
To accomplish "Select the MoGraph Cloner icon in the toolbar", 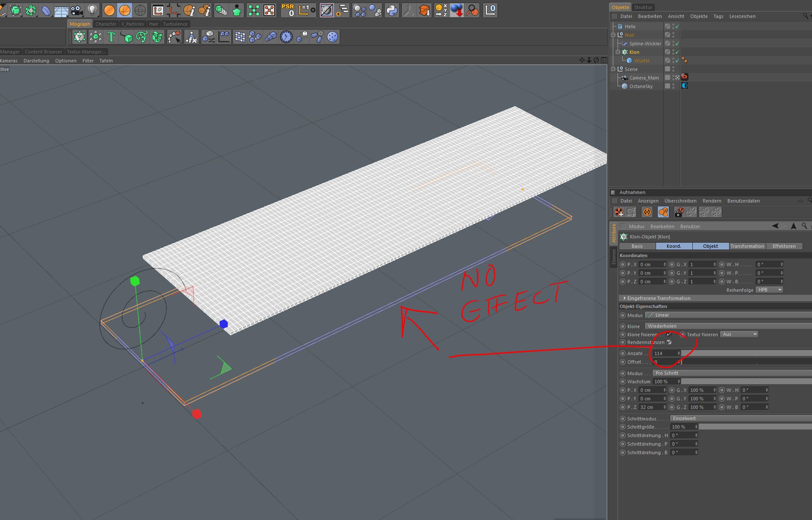I will coord(79,37).
